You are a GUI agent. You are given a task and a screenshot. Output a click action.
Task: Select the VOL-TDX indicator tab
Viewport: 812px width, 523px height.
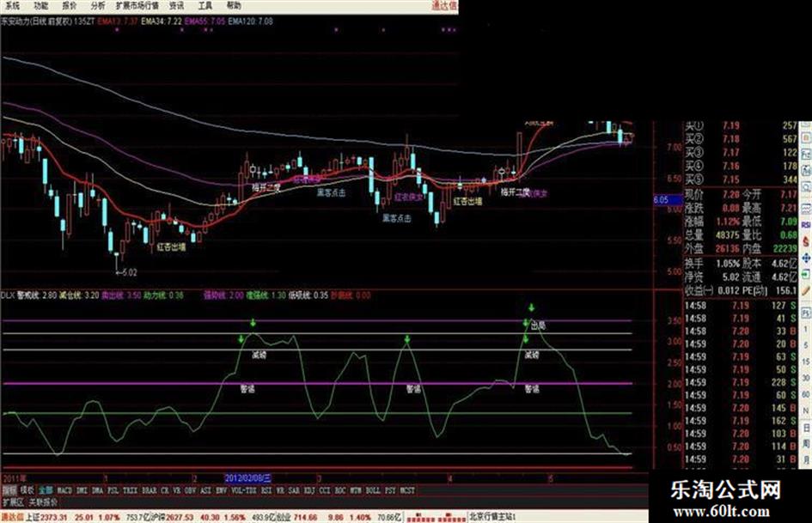(244, 490)
